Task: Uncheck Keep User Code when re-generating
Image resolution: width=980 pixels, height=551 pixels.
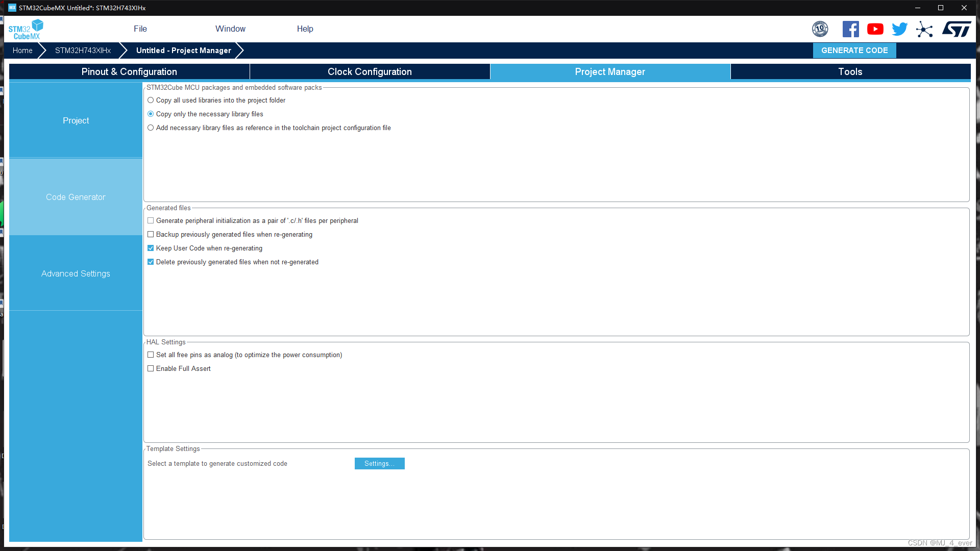Action: point(151,248)
